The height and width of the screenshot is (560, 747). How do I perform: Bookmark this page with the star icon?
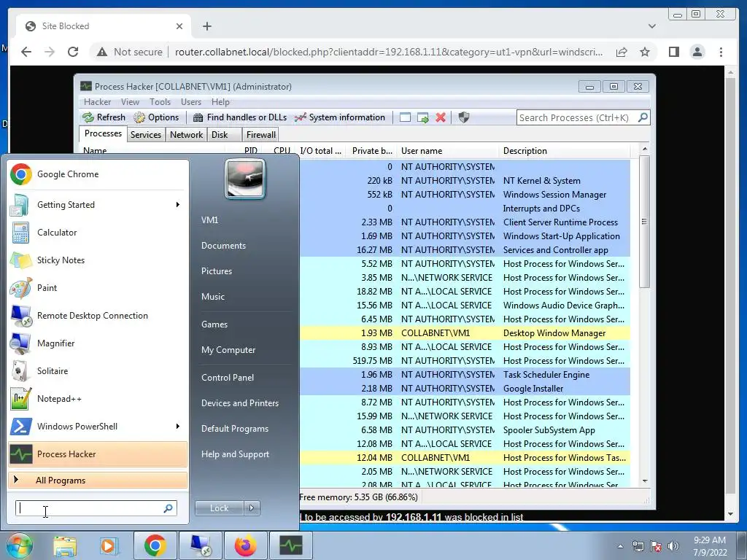[x=645, y=52]
